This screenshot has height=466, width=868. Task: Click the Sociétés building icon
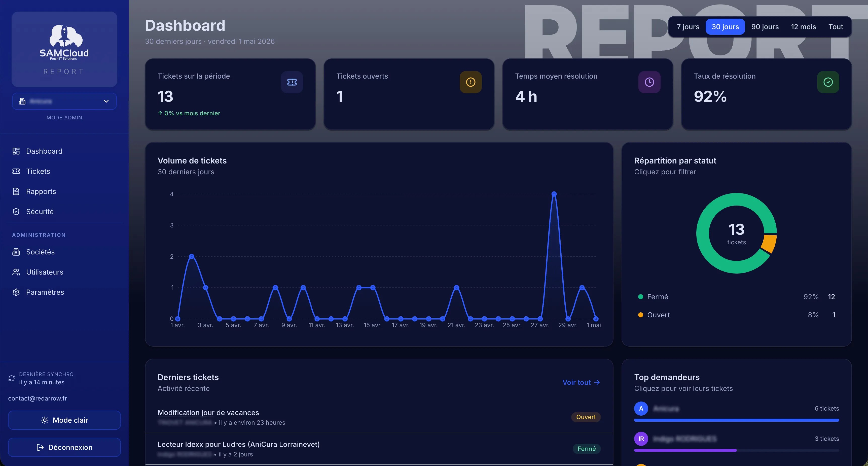[16, 252]
